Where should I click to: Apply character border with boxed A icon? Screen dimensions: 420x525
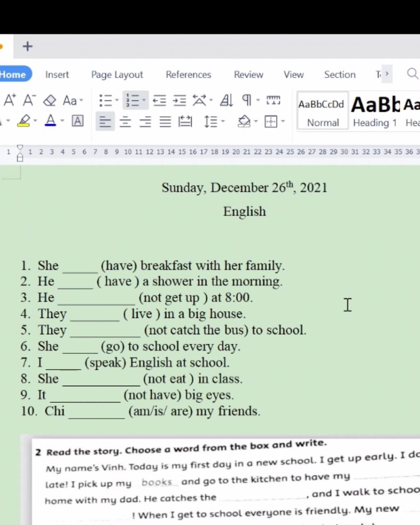click(x=78, y=121)
